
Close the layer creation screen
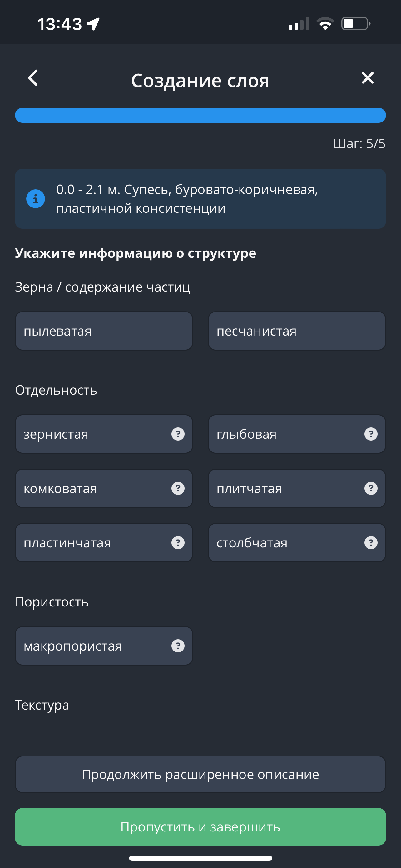click(x=367, y=78)
